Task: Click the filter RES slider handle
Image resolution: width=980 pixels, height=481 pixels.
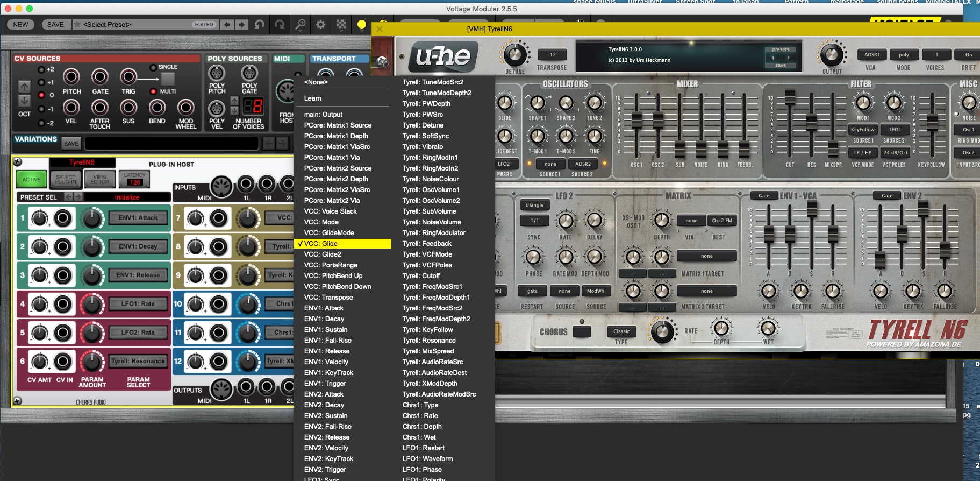Action: [811, 122]
